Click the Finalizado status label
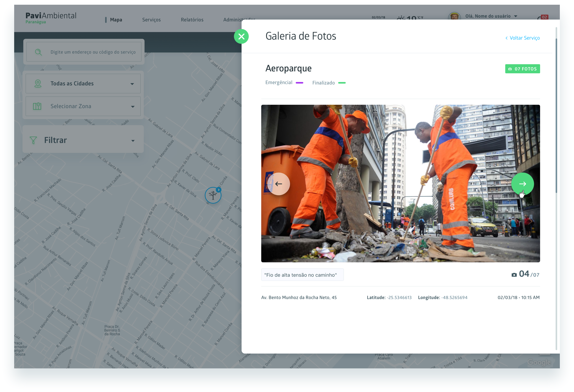Viewport: 574px width, 392px height. tap(324, 83)
